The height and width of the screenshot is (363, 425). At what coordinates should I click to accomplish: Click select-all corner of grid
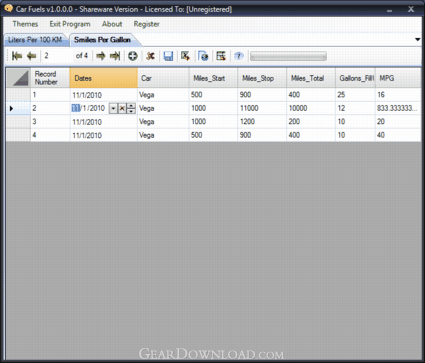point(18,78)
